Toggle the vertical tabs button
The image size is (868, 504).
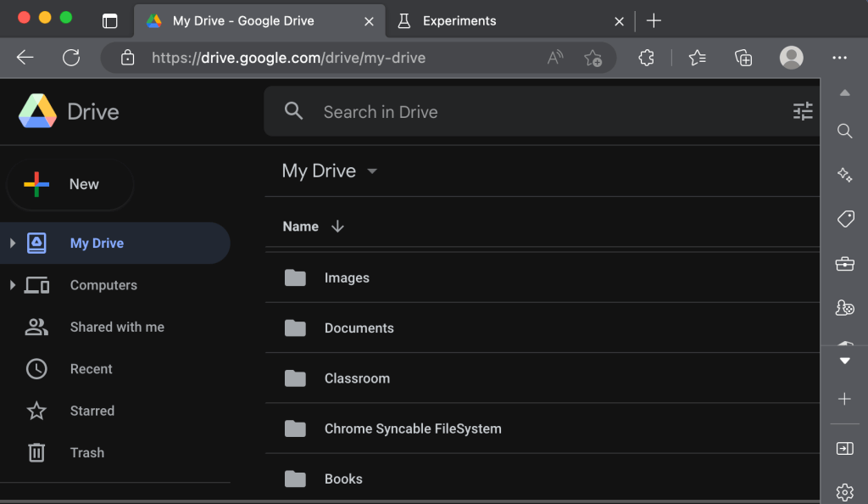click(110, 21)
